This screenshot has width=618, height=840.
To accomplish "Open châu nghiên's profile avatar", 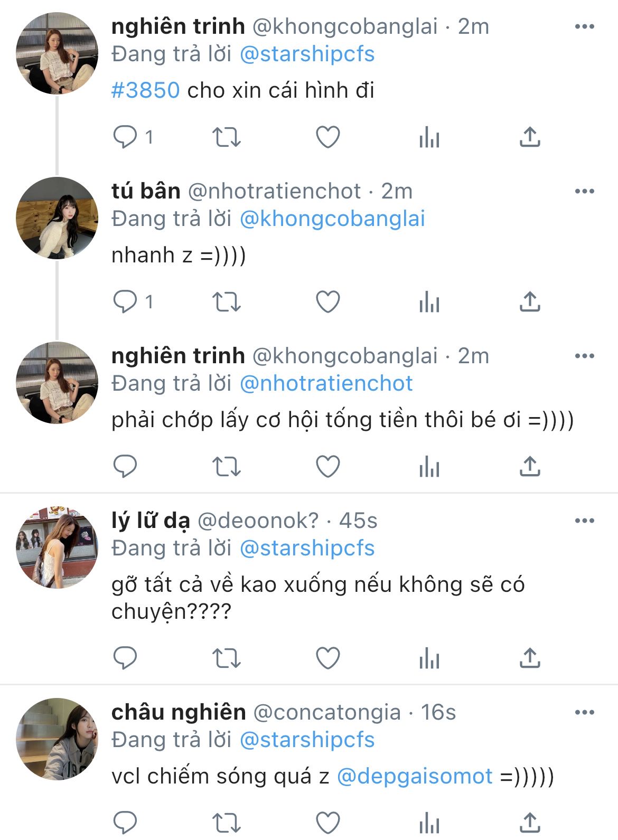I will [57, 739].
